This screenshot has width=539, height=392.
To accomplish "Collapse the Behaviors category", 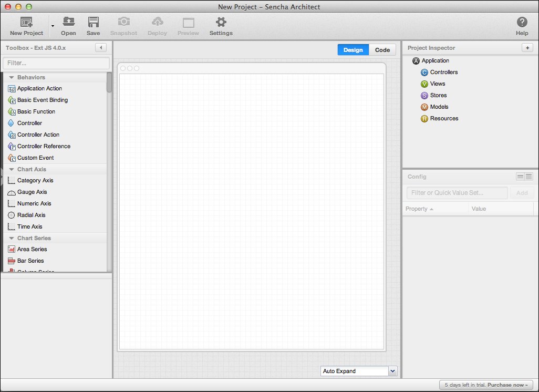I will (x=12, y=77).
